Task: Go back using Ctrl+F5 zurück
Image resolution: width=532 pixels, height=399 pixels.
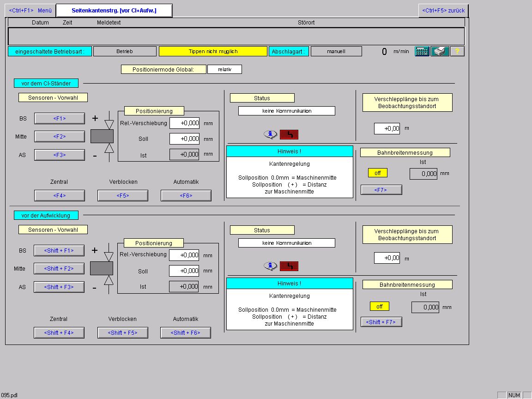Action: 443,11
